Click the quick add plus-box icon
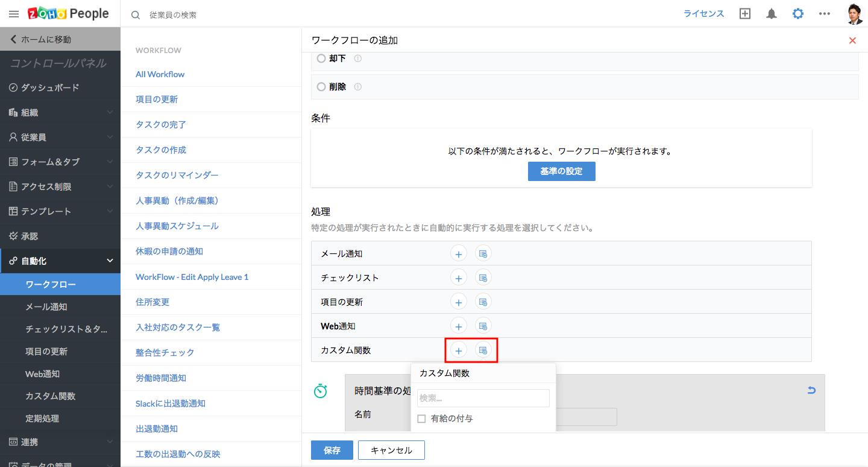868x467 pixels. click(745, 14)
